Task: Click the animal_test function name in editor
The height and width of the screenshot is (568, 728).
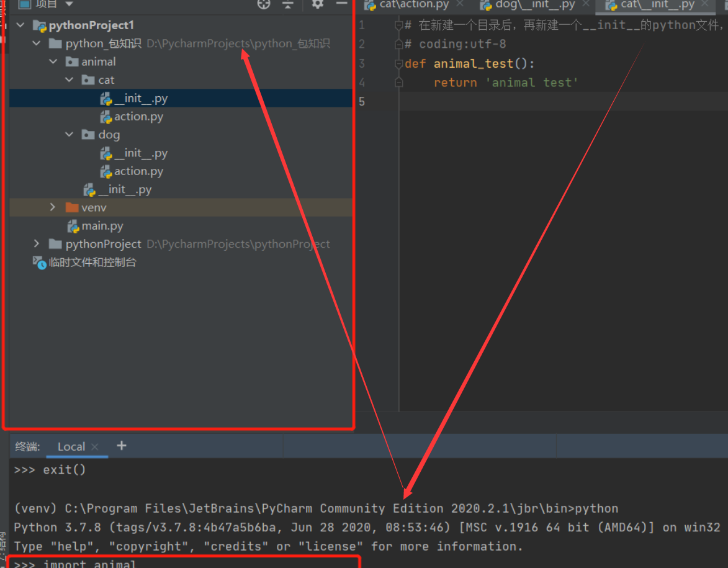Action: (x=473, y=63)
